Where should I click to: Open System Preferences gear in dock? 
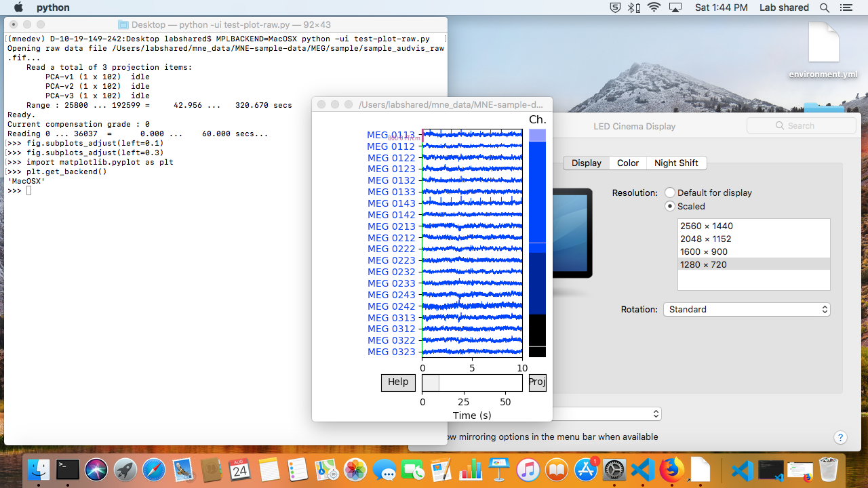pos(614,470)
